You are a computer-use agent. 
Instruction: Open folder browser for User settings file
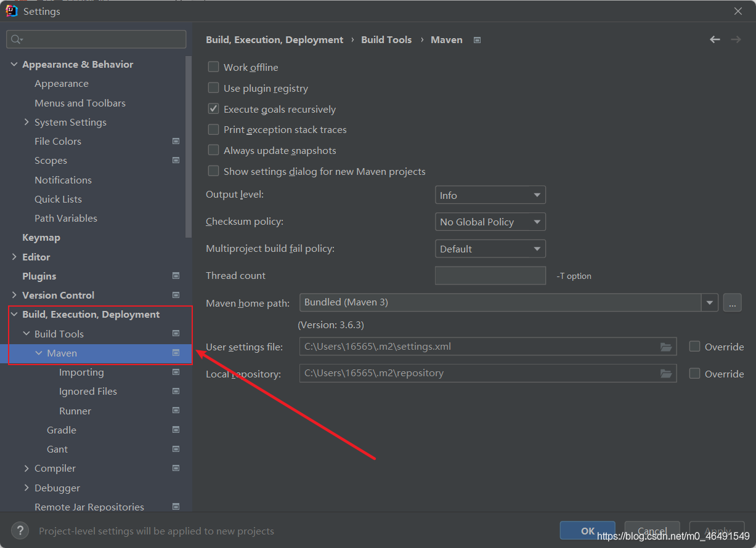(665, 347)
